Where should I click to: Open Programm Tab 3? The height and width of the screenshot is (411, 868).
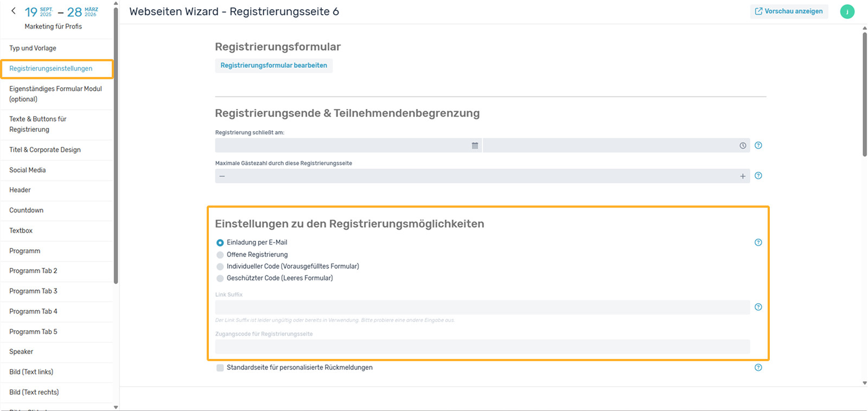point(57,291)
